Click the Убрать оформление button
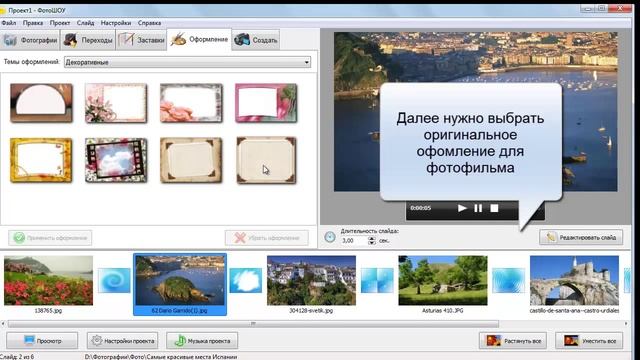Screen dimensions: 640x360 (x=267, y=238)
